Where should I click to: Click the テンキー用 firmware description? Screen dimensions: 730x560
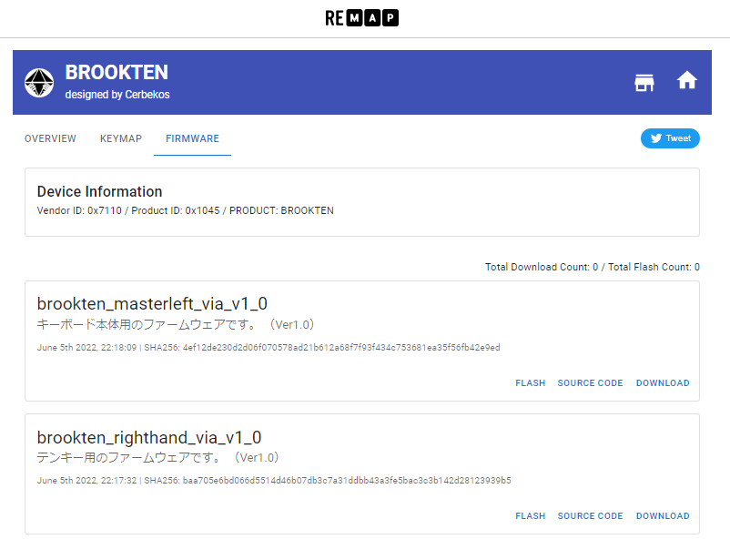(157, 457)
